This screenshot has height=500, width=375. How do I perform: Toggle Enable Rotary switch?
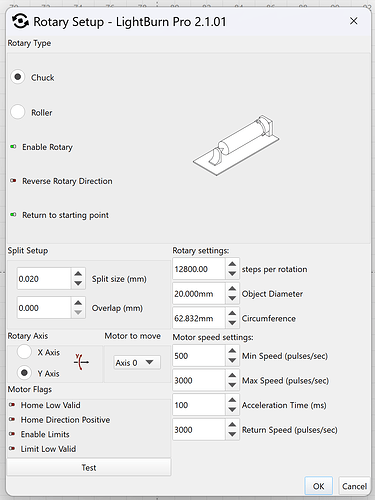coord(13,147)
